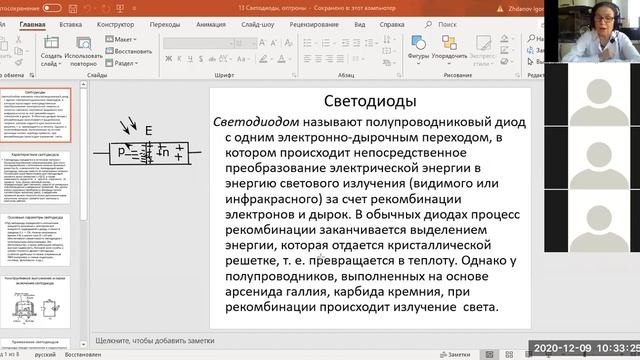This screenshot has width=640, height=360.
Task: Open the Главная ribbon tab
Action: tap(33, 24)
